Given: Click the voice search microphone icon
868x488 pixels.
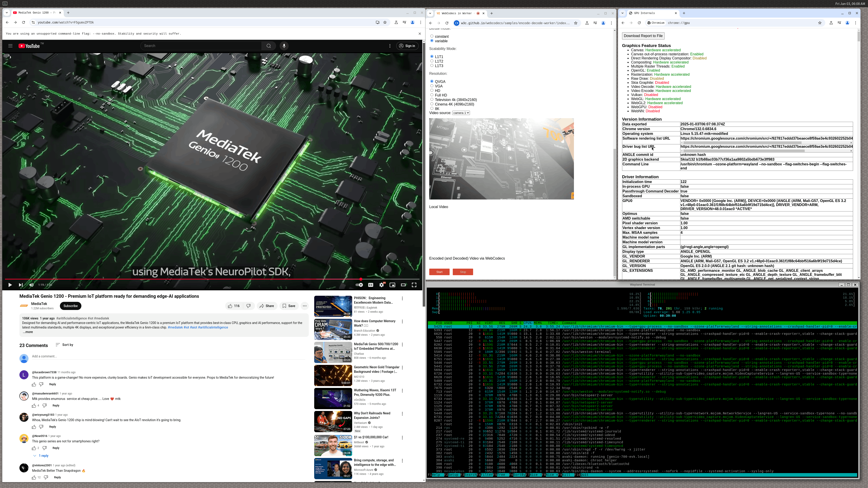Looking at the screenshot, I should [284, 46].
